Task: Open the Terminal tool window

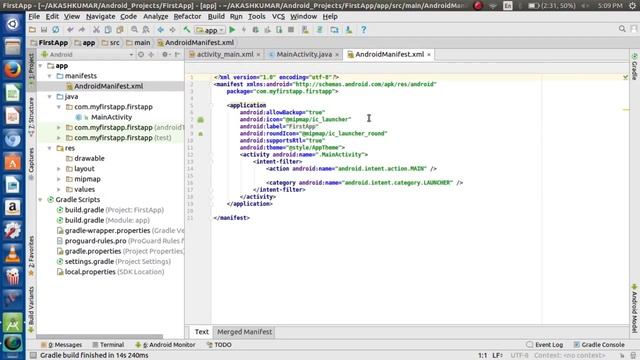Action: pos(108,345)
